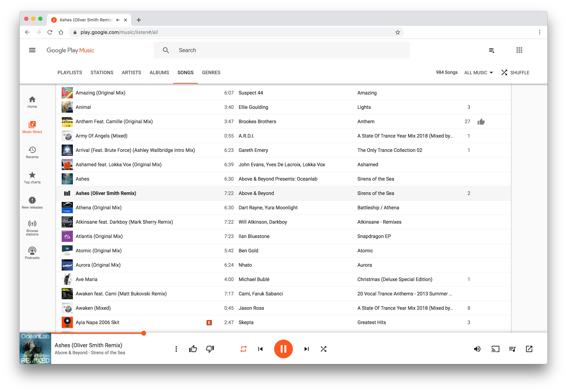The height and width of the screenshot is (392, 567).
Task: Click the address bar URL
Action: coord(119,32)
